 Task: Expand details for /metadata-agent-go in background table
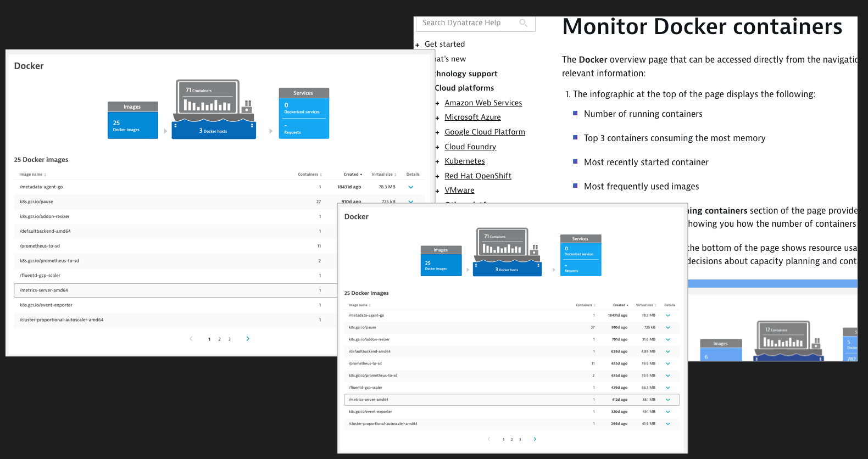click(410, 187)
